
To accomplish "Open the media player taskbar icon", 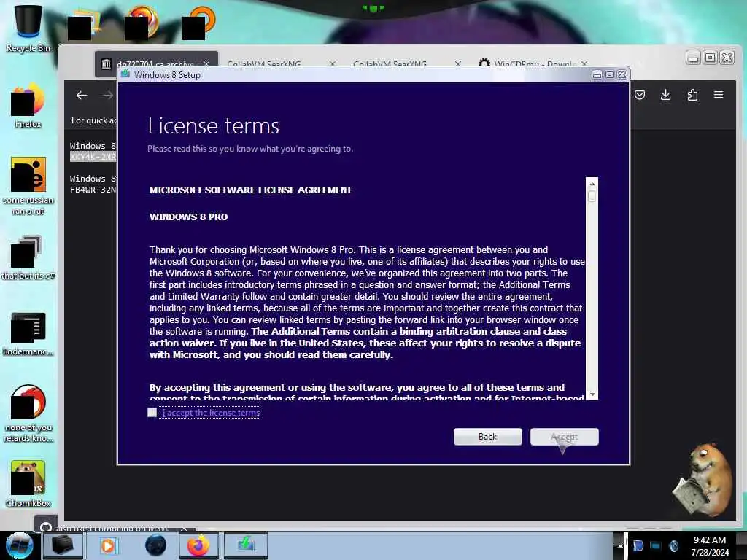I will pos(108,545).
